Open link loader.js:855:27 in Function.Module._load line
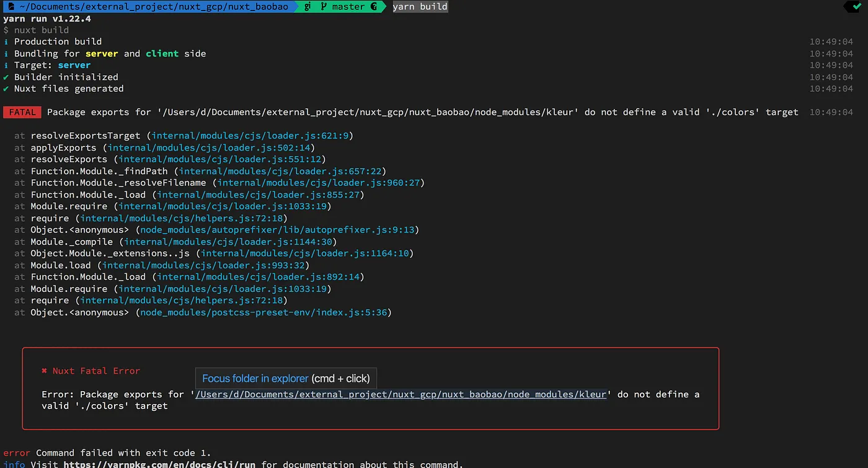Viewport: 868px width, 468px height. click(258, 195)
